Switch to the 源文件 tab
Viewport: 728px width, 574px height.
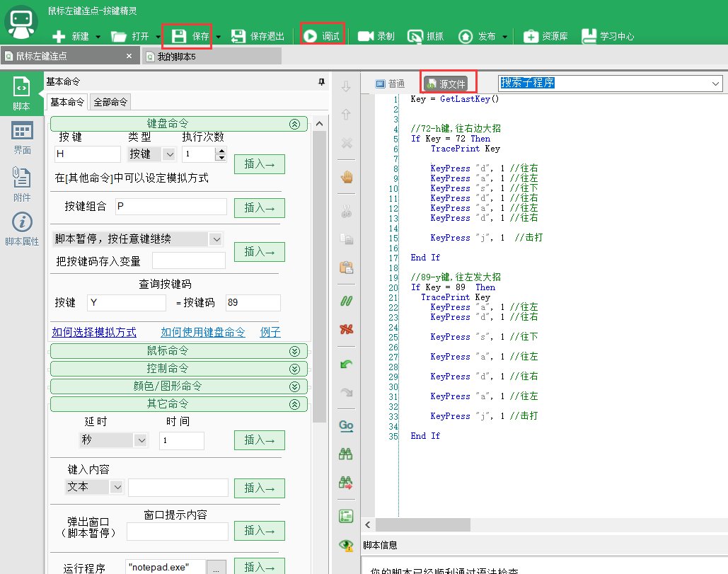448,81
